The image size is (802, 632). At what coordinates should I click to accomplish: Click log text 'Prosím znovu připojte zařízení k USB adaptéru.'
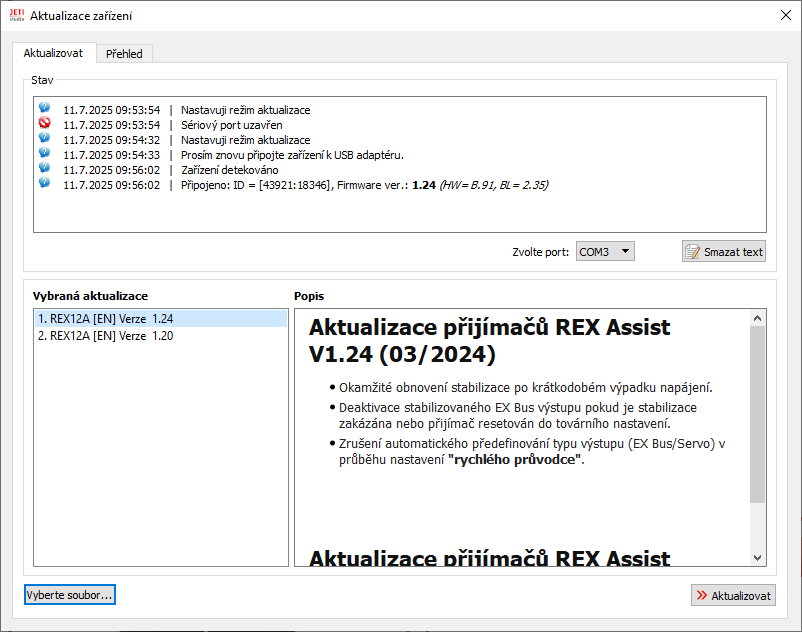pyautogui.click(x=292, y=155)
